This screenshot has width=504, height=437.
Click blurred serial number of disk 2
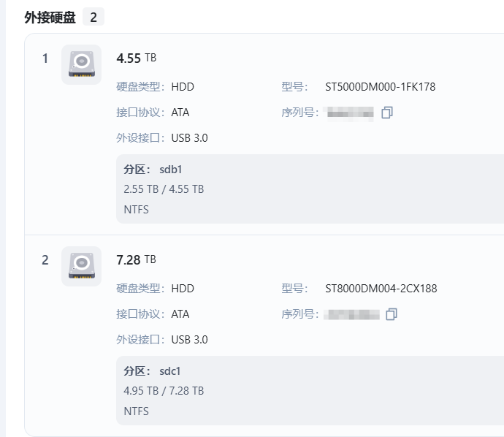pyautogui.click(x=351, y=314)
